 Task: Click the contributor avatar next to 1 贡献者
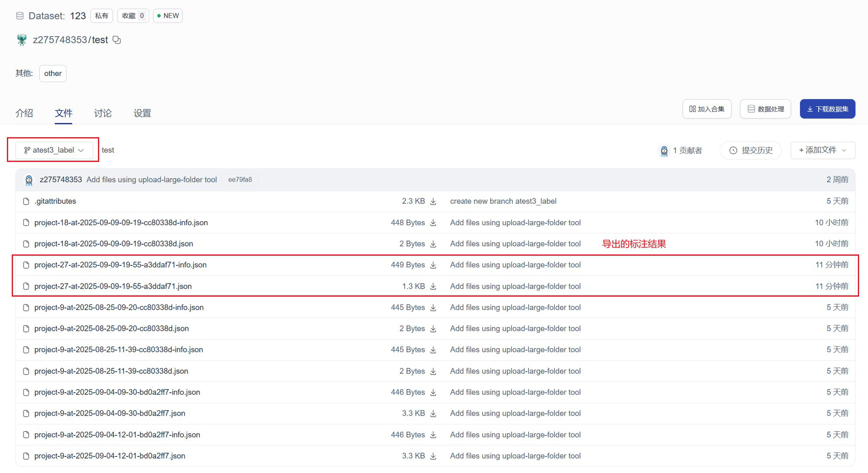[x=664, y=151]
